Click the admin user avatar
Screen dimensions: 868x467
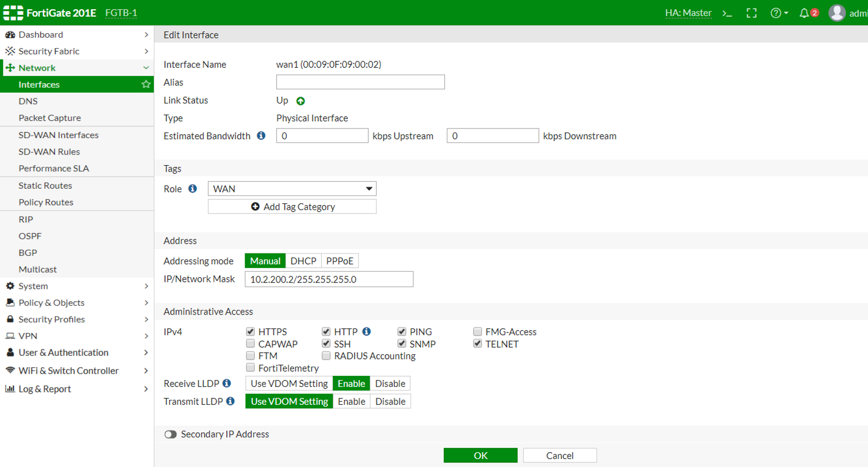[x=837, y=13]
